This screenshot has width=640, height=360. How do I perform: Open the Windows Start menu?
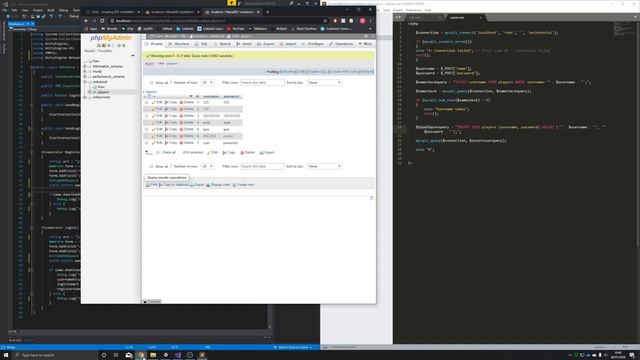[x=6, y=355]
